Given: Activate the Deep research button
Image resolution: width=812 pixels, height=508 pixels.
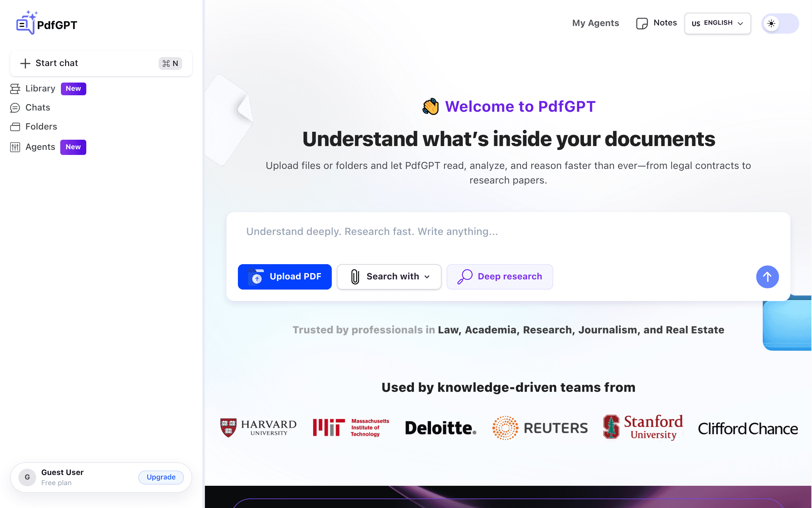Looking at the screenshot, I should [x=500, y=277].
